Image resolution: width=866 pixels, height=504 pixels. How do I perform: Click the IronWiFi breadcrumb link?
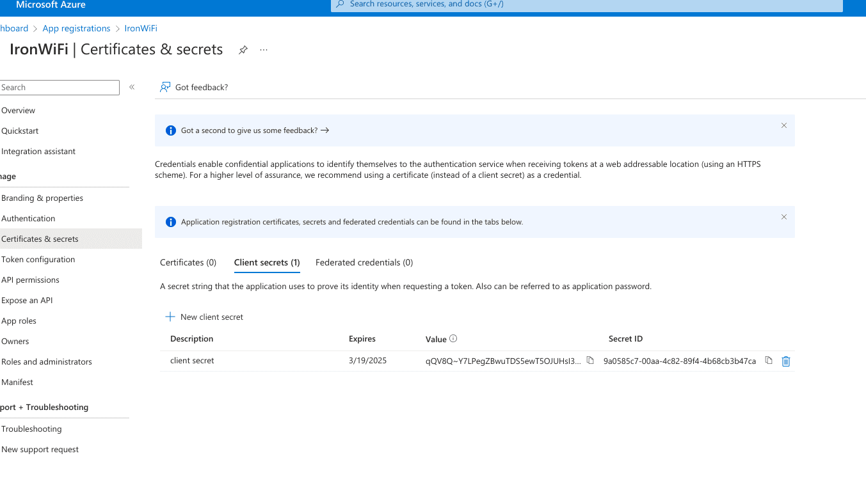(x=141, y=29)
